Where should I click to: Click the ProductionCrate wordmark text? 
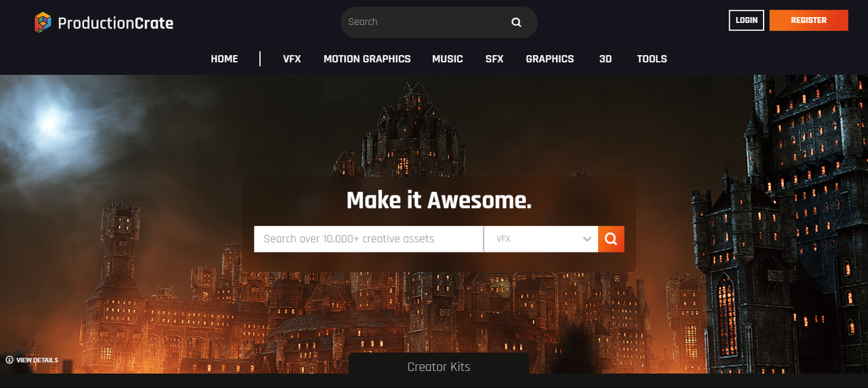[x=116, y=23]
